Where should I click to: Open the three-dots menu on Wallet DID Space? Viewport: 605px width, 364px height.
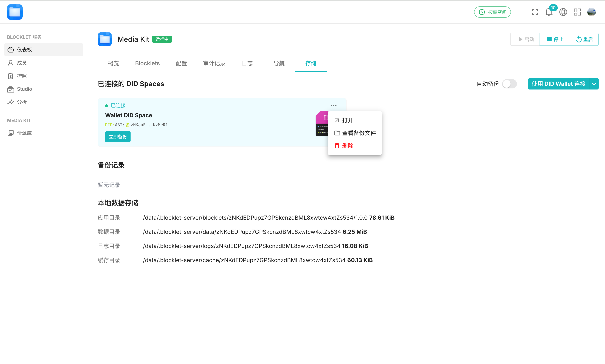[333, 105]
